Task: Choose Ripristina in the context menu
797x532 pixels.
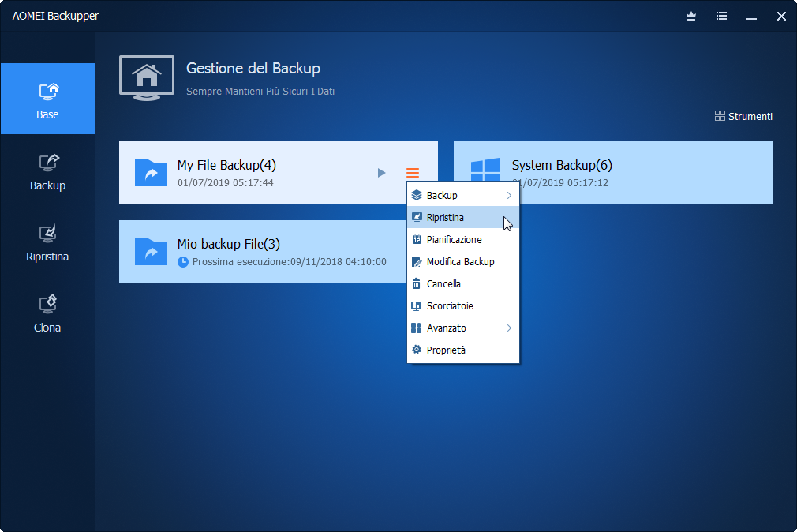Action: pyautogui.click(x=463, y=217)
